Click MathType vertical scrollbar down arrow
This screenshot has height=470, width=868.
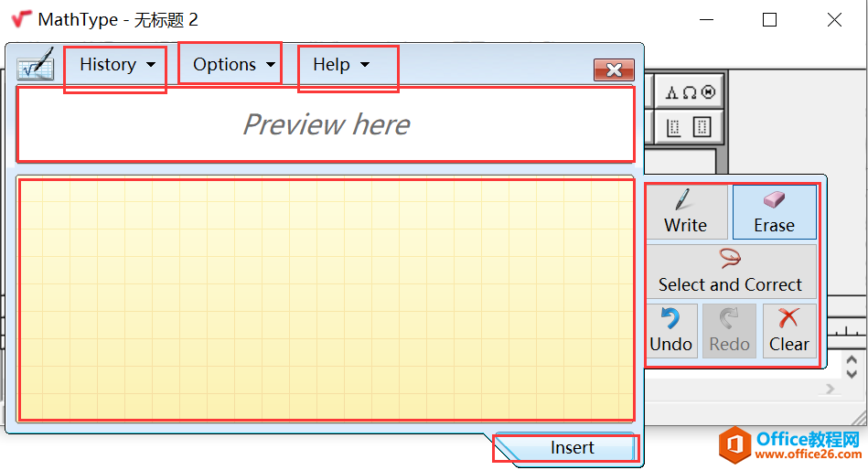[x=852, y=374]
